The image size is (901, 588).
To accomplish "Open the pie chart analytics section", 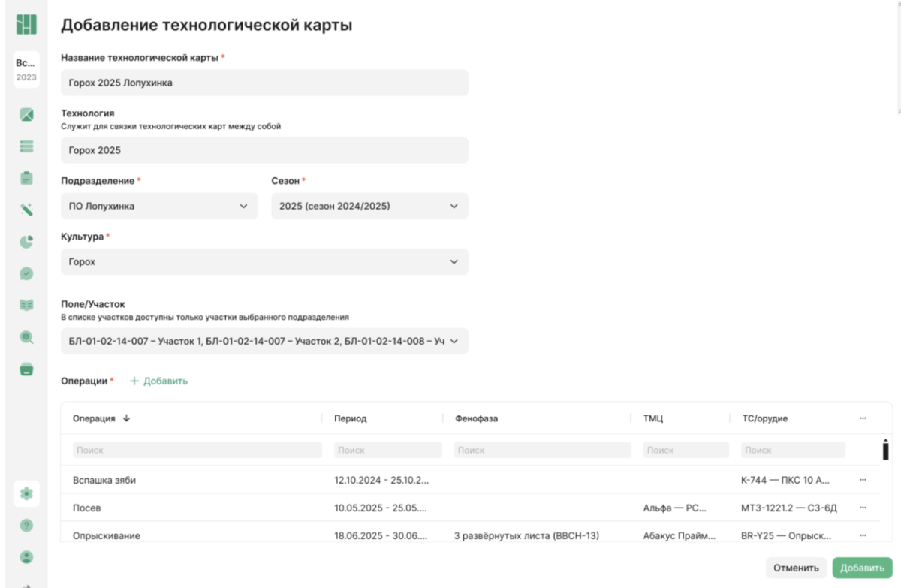I will click(x=26, y=242).
